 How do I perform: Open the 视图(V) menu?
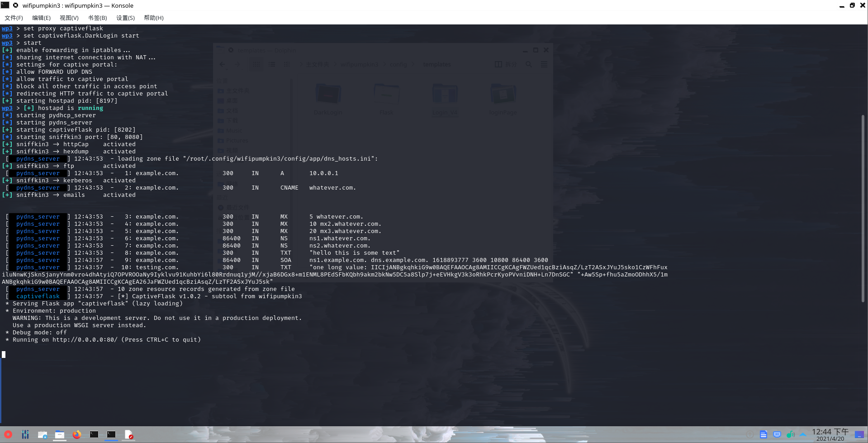click(x=69, y=18)
